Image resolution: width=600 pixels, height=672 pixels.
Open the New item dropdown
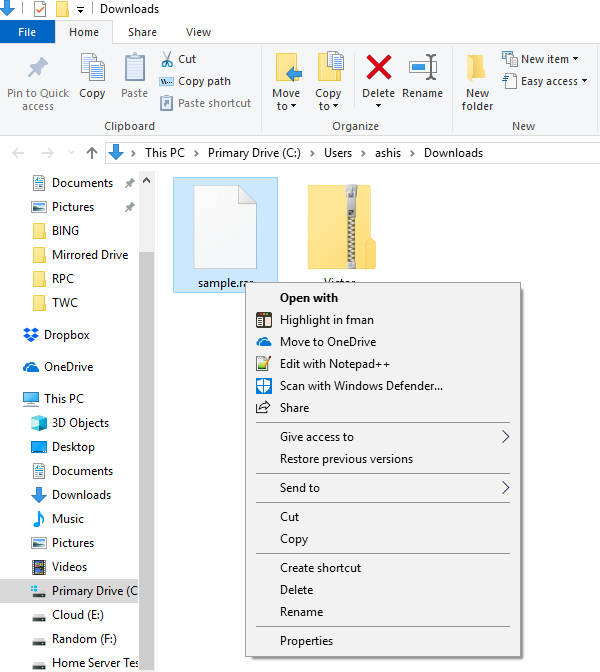tap(540, 59)
